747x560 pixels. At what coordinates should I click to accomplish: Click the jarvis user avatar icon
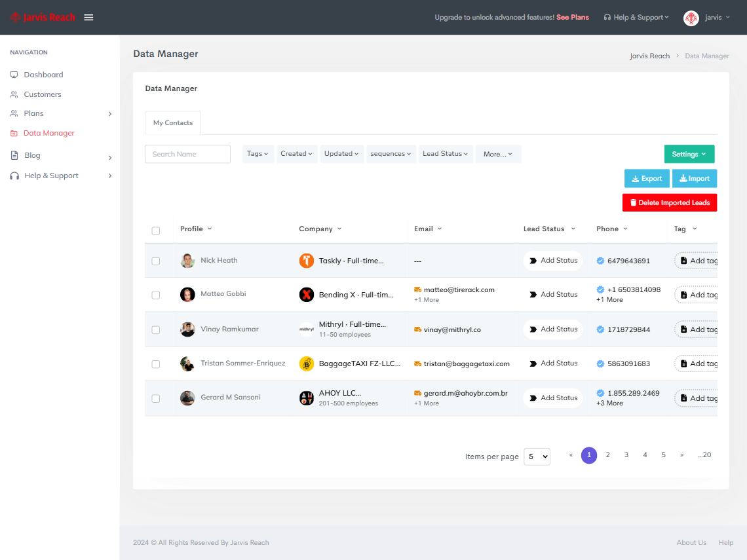click(691, 18)
